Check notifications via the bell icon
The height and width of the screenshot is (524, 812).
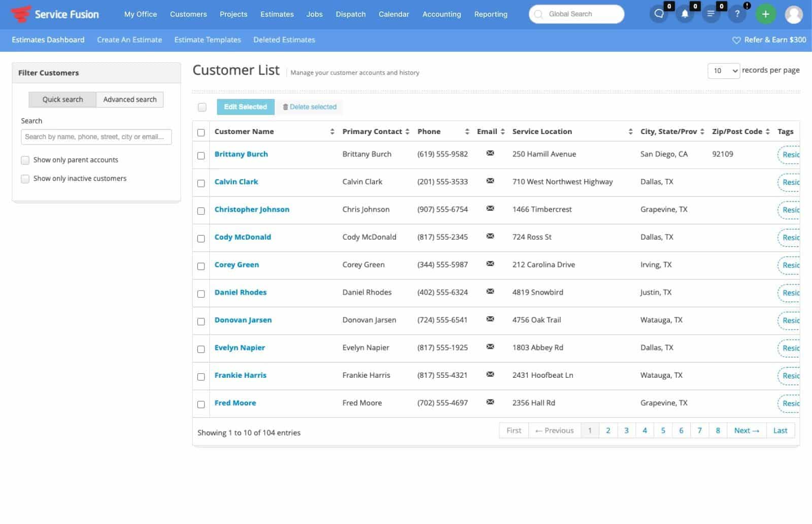tap(685, 14)
